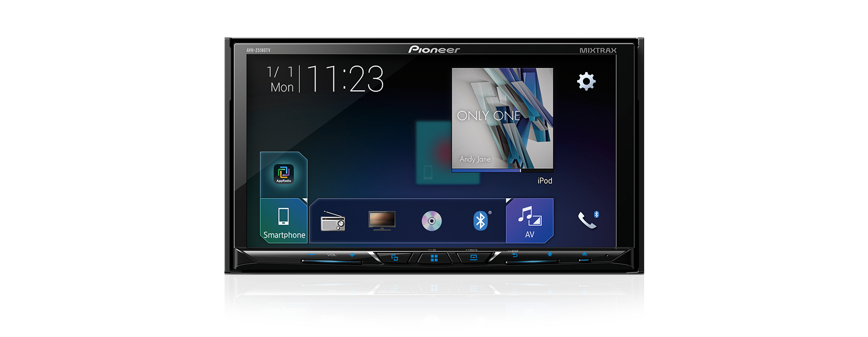Open the settings gear icon

coord(586,81)
